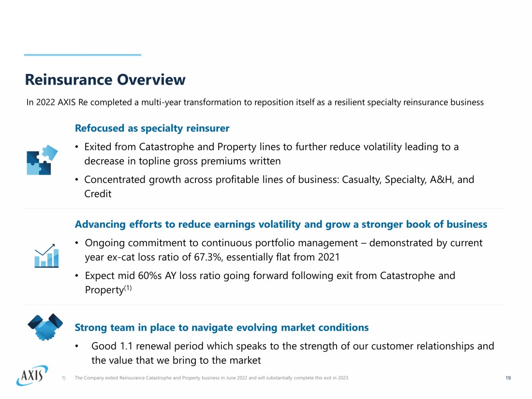Click the puzzle pieces icon
Screen dimensions: 532x399
pyautogui.click(x=42, y=160)
